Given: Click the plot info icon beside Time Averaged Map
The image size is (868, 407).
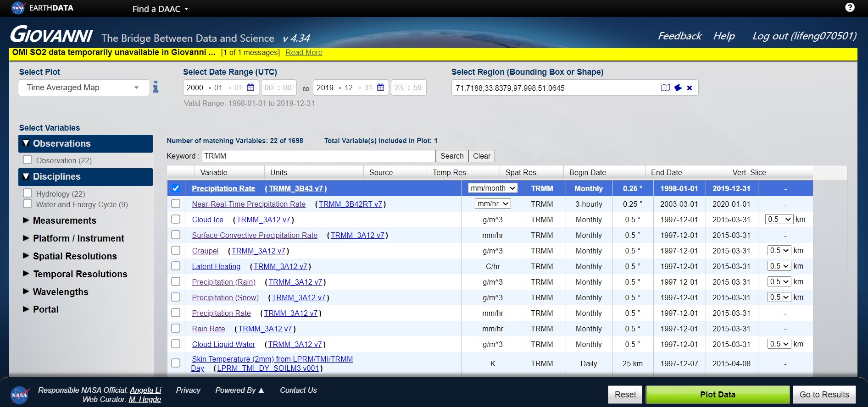Looking at the screenshot, I should (x=156, y=87).
